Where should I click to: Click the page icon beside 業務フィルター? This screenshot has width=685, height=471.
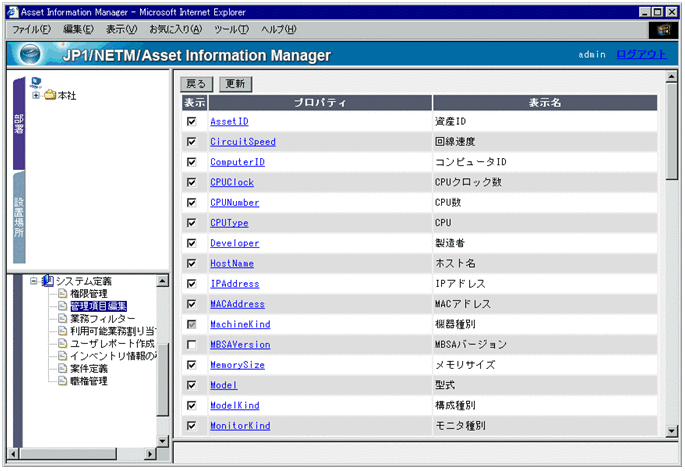tap(62, 319)
